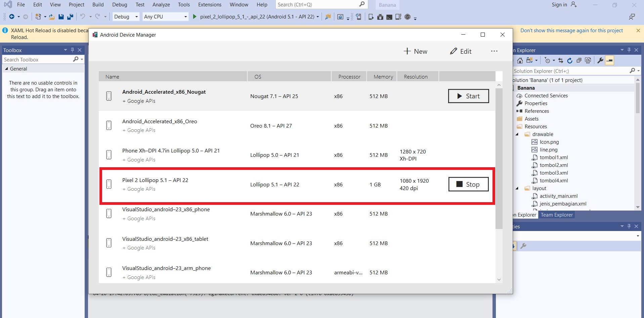Click the Memory column header
Image resolution: width=644 pixels, height=318 pixels.
tap(382, 77)
